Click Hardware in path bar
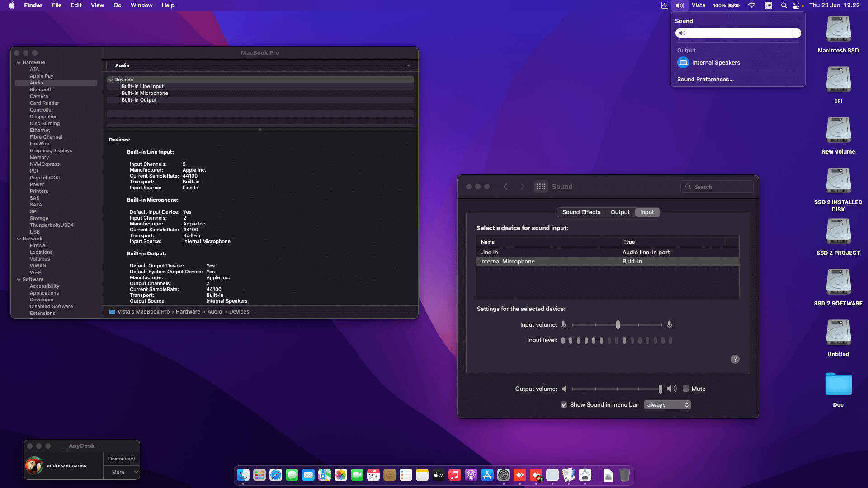Screen dimensions: 868x488 (188, 312)
